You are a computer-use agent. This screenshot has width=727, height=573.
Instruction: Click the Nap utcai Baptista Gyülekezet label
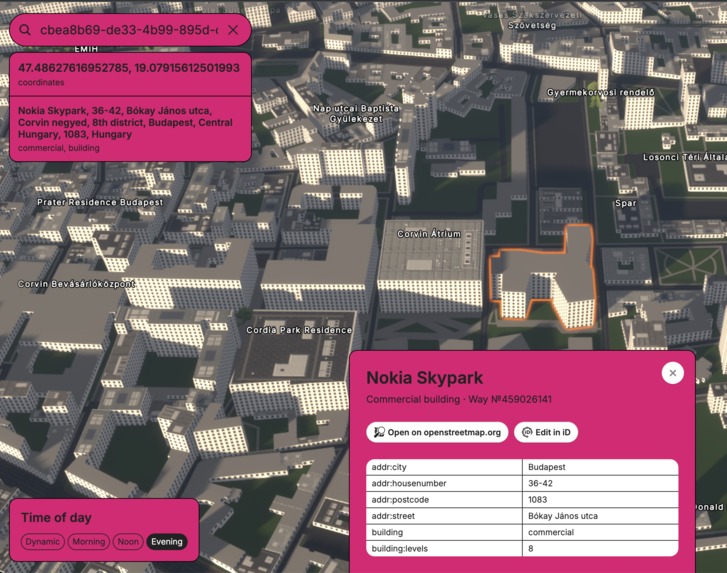point(356,114)
